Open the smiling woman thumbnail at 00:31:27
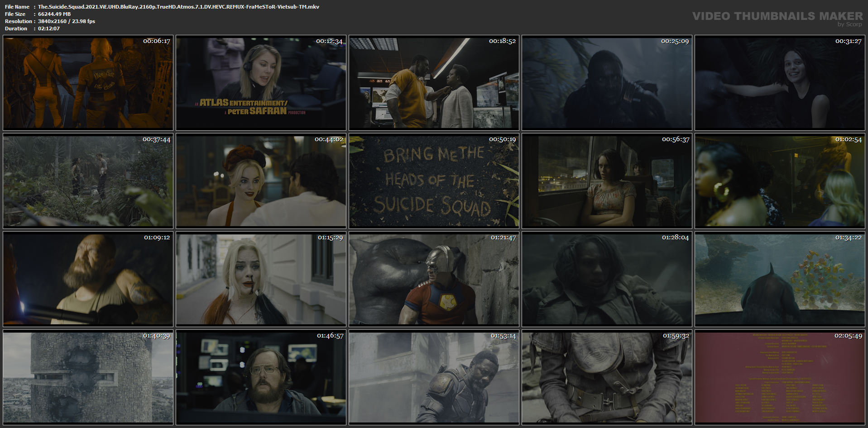Image resolution: width=868 pixels, height=428 pixels. pyautogui.click(x=780, y=83)
